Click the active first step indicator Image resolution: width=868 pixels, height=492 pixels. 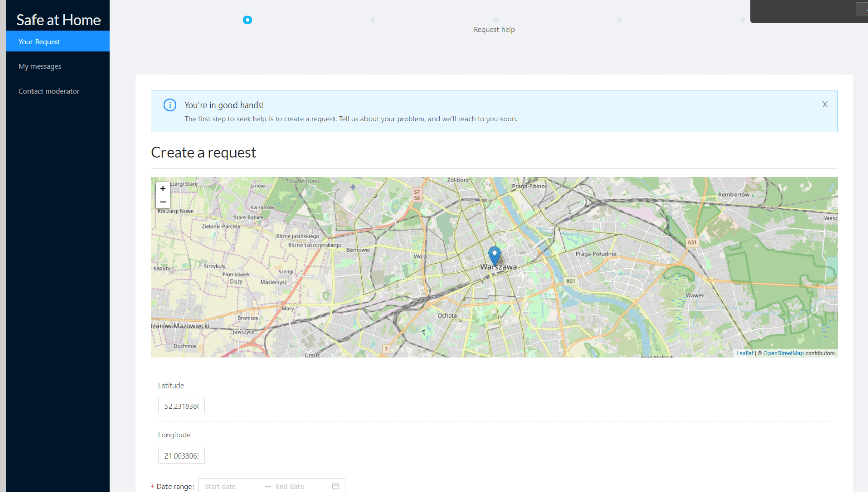point(247,20)
